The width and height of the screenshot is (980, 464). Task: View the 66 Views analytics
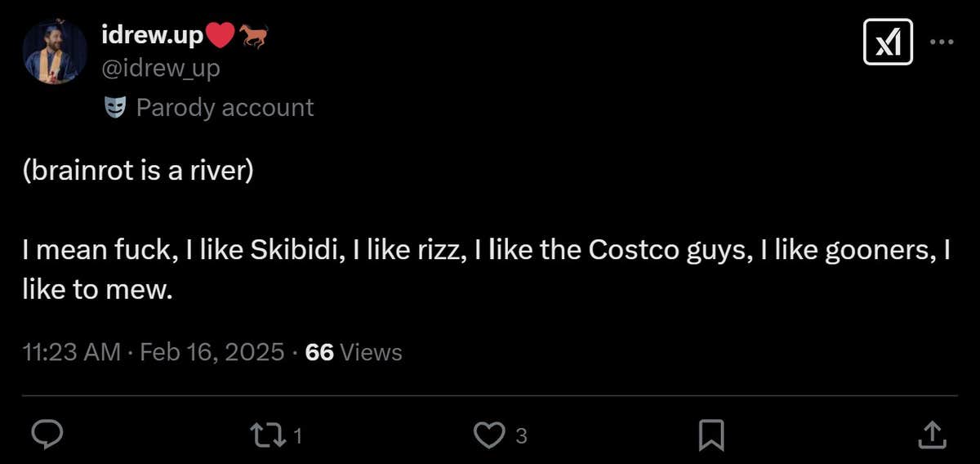click(x=354, y=352)
